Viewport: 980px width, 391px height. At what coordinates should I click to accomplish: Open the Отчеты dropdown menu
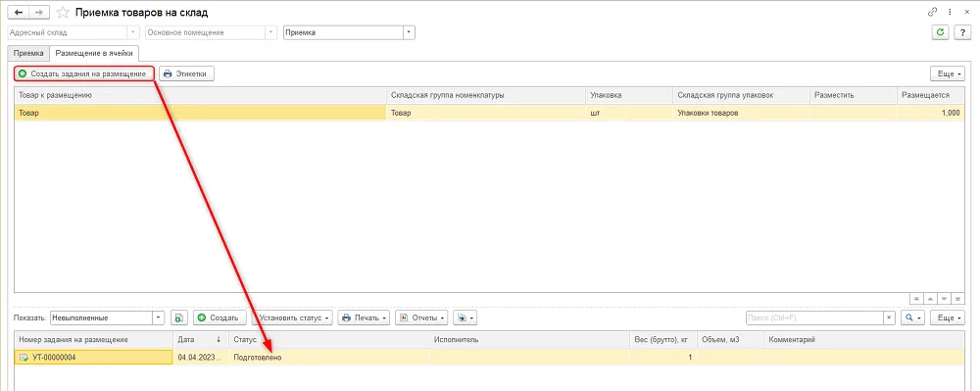click(x=421, y=318)
